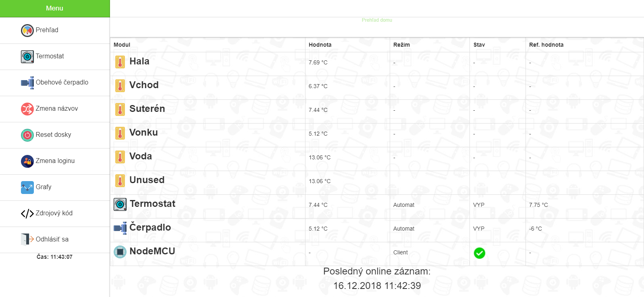Click the thermometer icon beside Hala
The height and width of the screenshot is (297, 644).
[x=120, y=62]
